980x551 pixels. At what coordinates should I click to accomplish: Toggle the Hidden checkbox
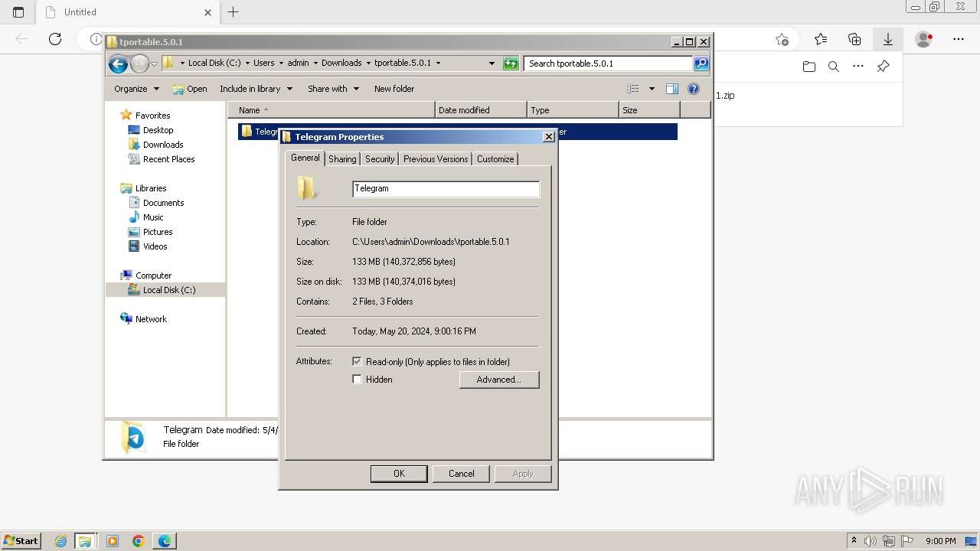click(x=357, y=379)
